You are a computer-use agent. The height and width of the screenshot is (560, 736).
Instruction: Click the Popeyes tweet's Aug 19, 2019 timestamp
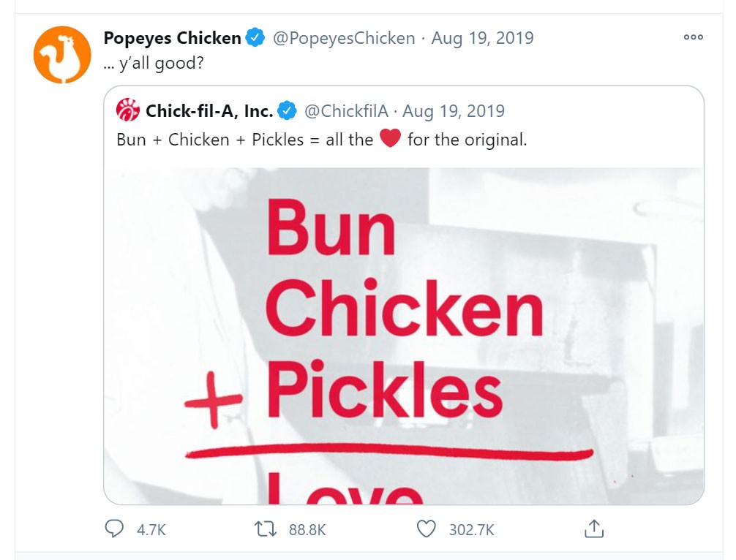tap(482, 38)
